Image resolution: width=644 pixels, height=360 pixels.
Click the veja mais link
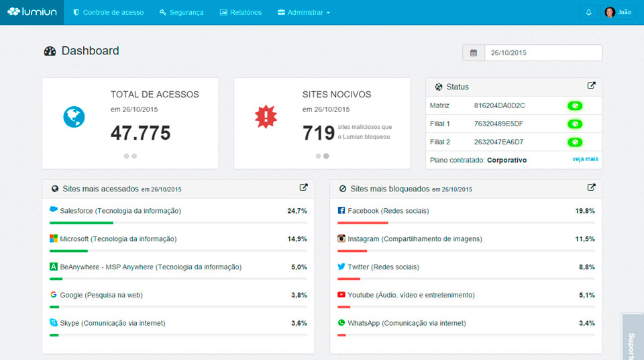click(585, 159)
